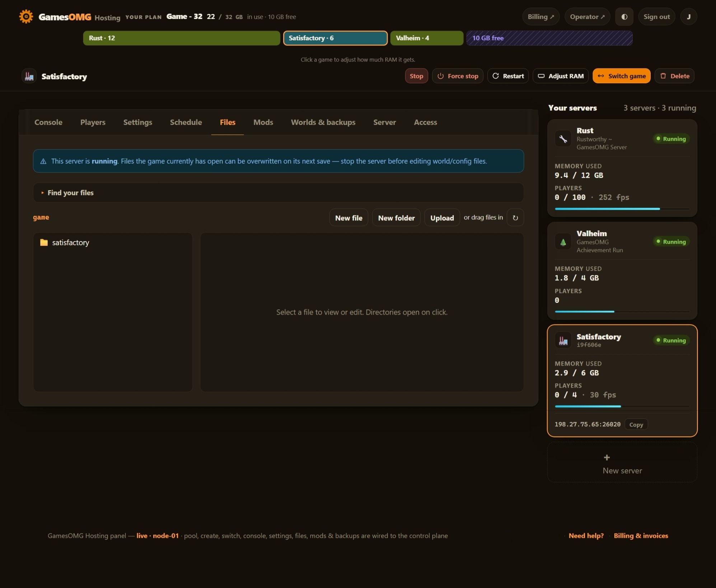Select the Valheim · 4 RAM segment

(427, 38)
